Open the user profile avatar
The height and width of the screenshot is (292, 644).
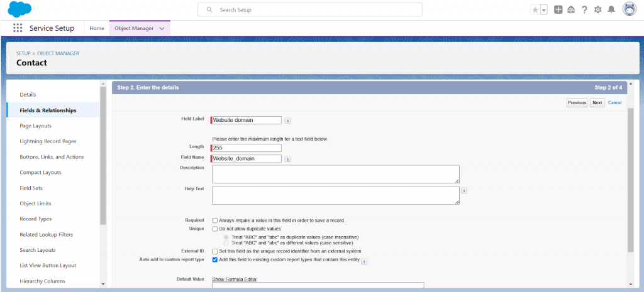[629, 9]
